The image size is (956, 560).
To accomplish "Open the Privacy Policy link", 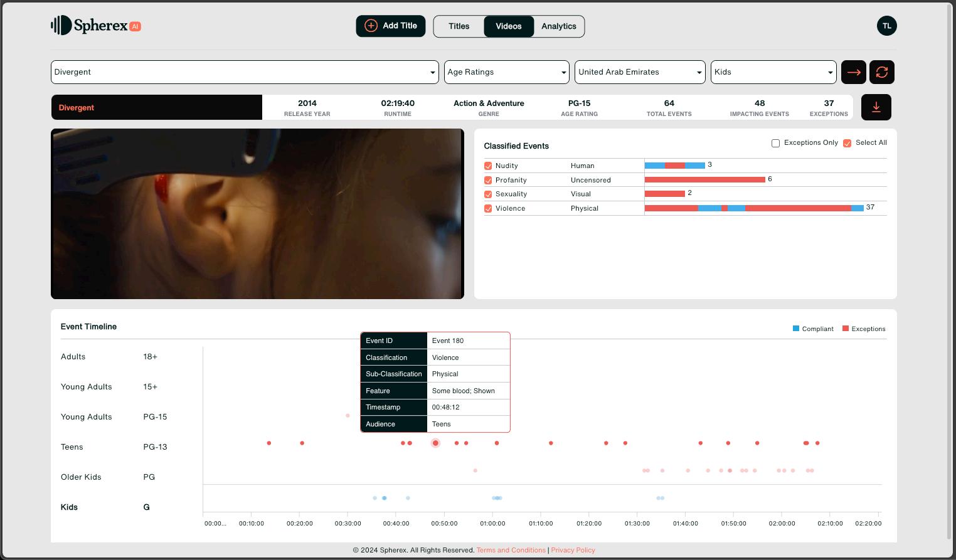I will [x=573, y=551].
